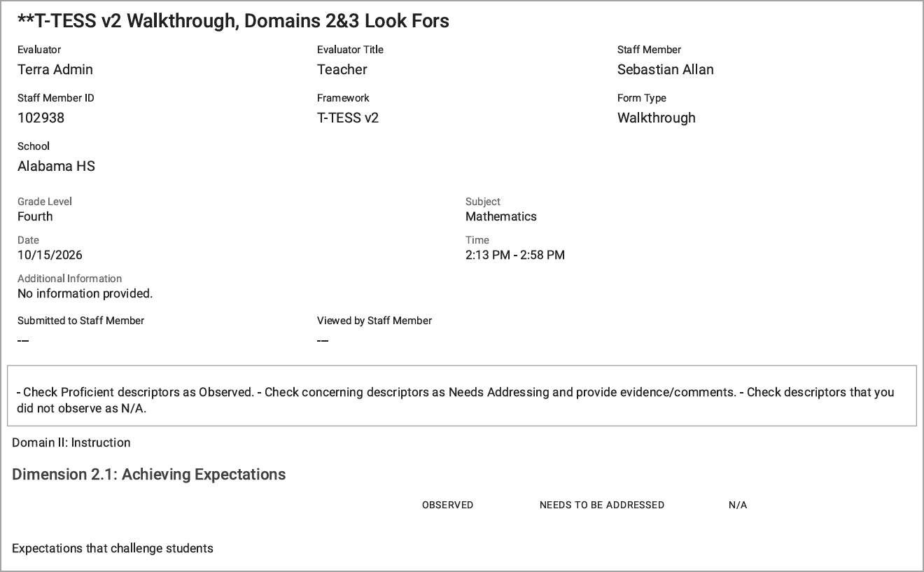Click the instructions text about Proficient descriptors
Viewport: 924px width, 572px height.
[x=456, y=400]
